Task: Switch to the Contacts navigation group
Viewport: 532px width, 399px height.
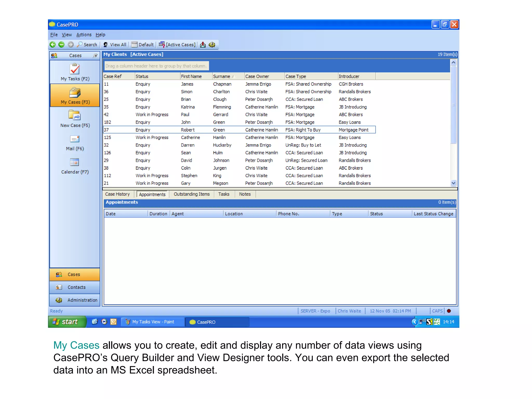Action: coord(75,287)
